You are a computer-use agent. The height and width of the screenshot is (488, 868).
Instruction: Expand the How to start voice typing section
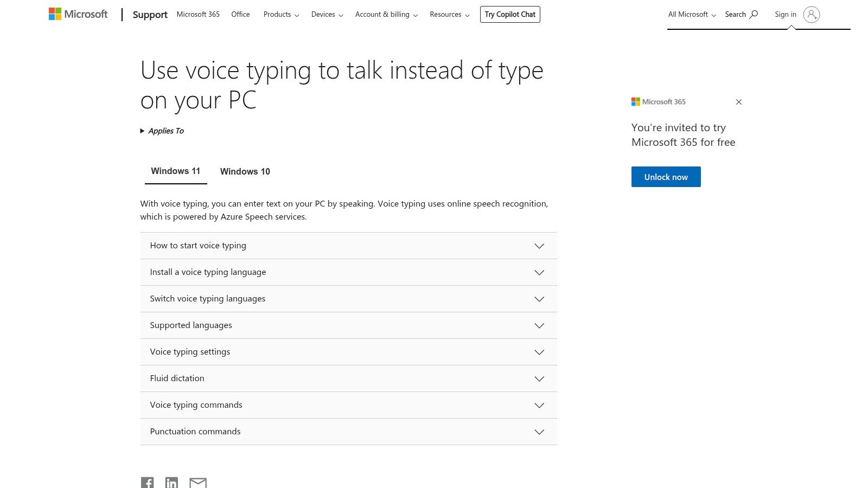pos(348,245)
